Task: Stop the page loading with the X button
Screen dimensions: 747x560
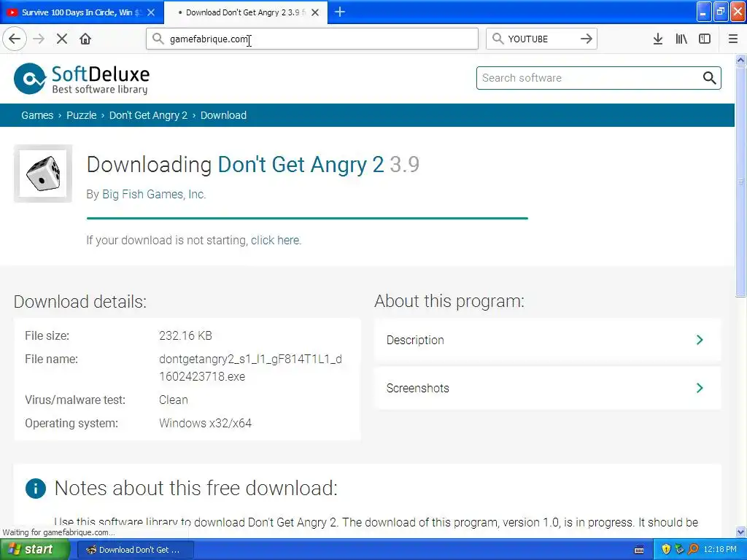Action: click(62, 39)
